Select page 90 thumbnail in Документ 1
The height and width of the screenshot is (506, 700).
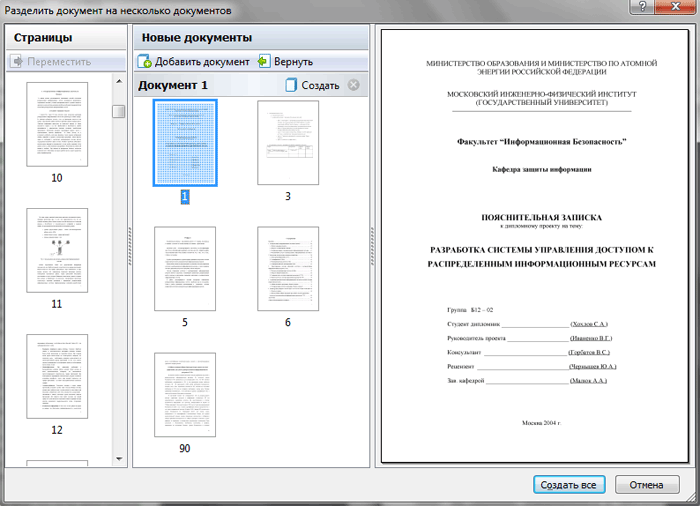(x=184, y=394)
